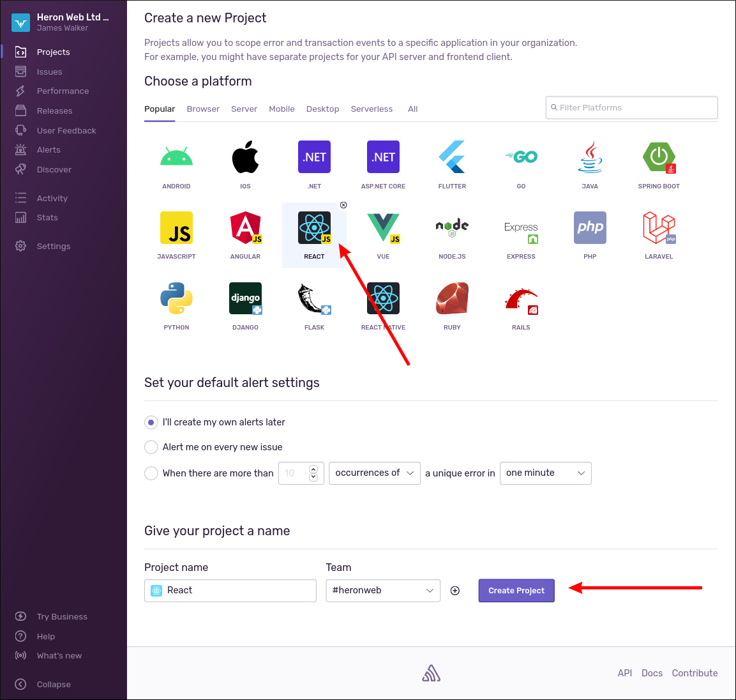Go to Issues in the sidebar
Screen dimensions: 736x700
[49, 72]
